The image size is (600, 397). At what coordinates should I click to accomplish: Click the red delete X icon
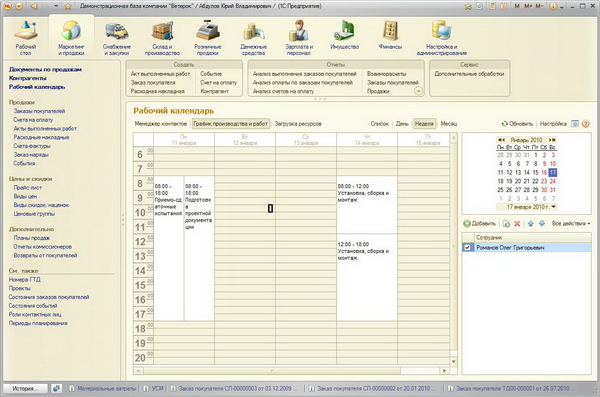[x=517, y=224]
